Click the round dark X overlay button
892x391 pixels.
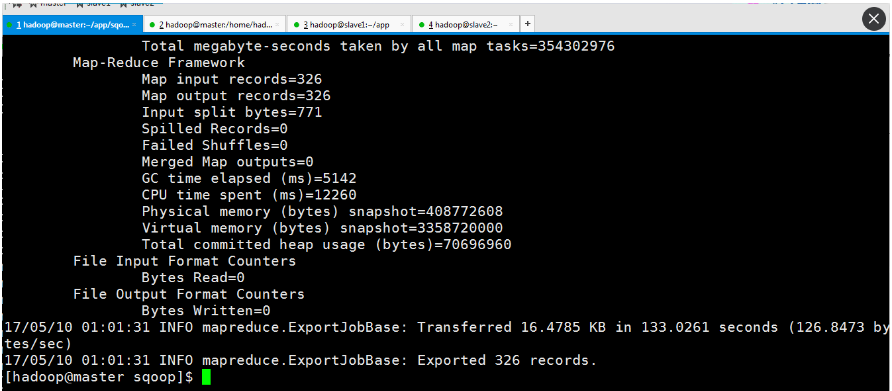pyautogui.click(x=874, y=20)
